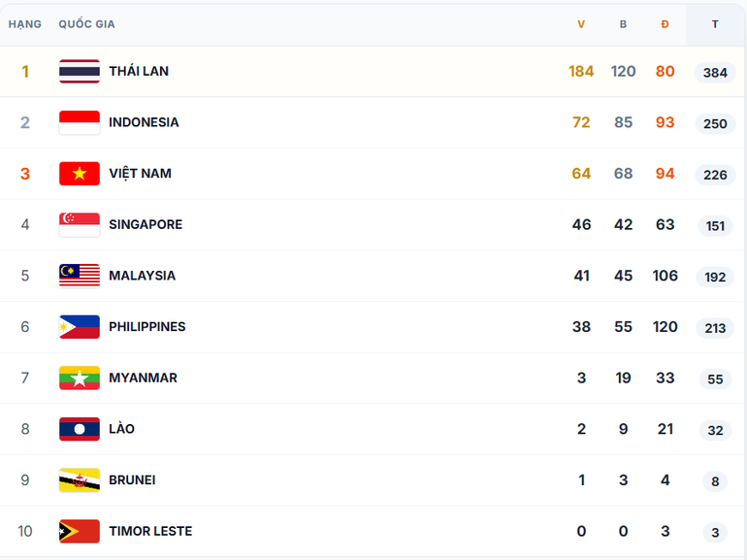747x560 pixels.
Task: Click the PHILIPPINES country name
Action: point(146,327)
